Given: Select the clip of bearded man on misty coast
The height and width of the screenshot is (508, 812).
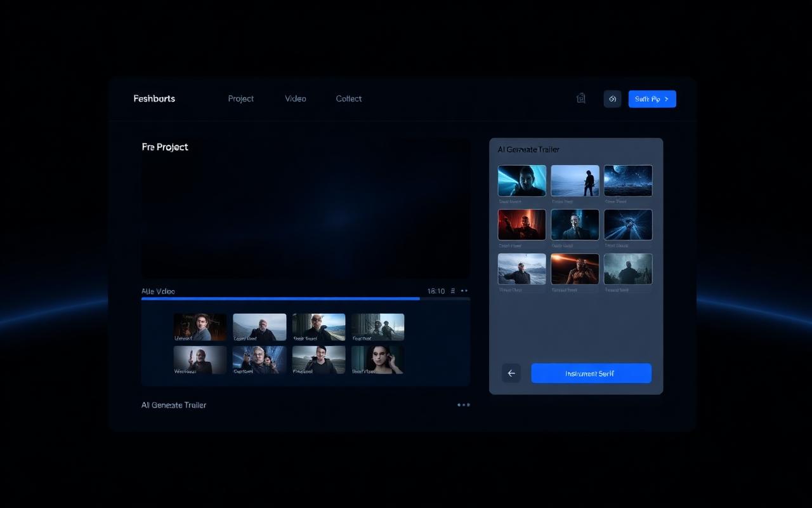Looking at the screenshot, I should tap(259, 327).
